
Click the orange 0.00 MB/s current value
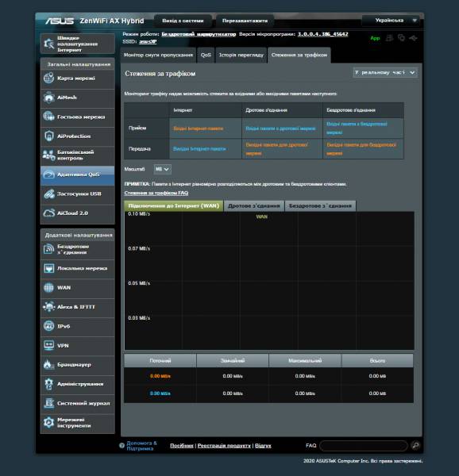point(160,376)
